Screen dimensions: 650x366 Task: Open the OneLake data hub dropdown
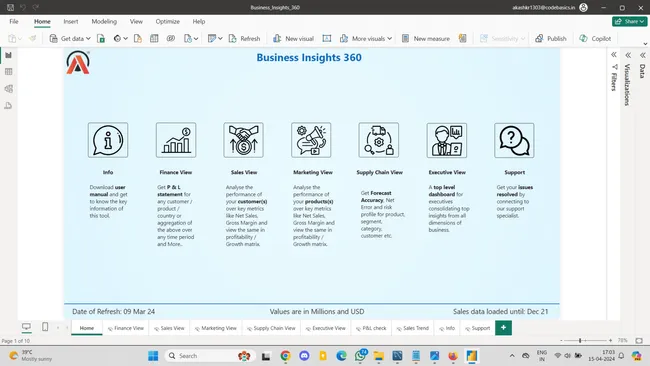coord(120,39)
